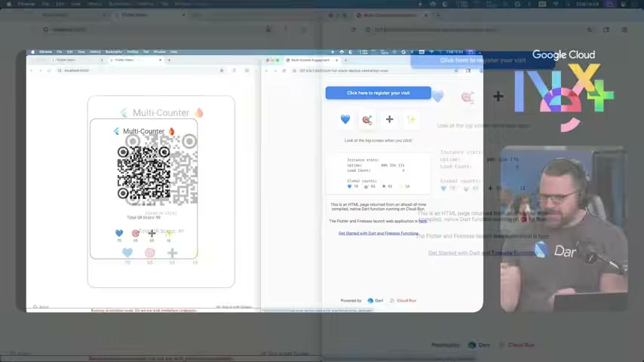This screenshot has height=362, width=644.
Task: Open the History menu in the inner menu bar
Action: (x=95, y=52)
